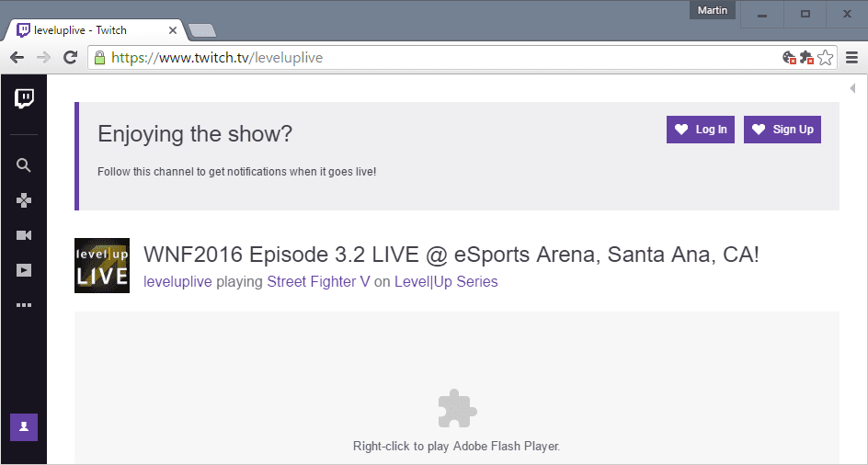Image resolution: width=868 pixels, height=465 pixels.
Task: Open the Twitch home logo in the sidebar
Action: tap(24, 99)
